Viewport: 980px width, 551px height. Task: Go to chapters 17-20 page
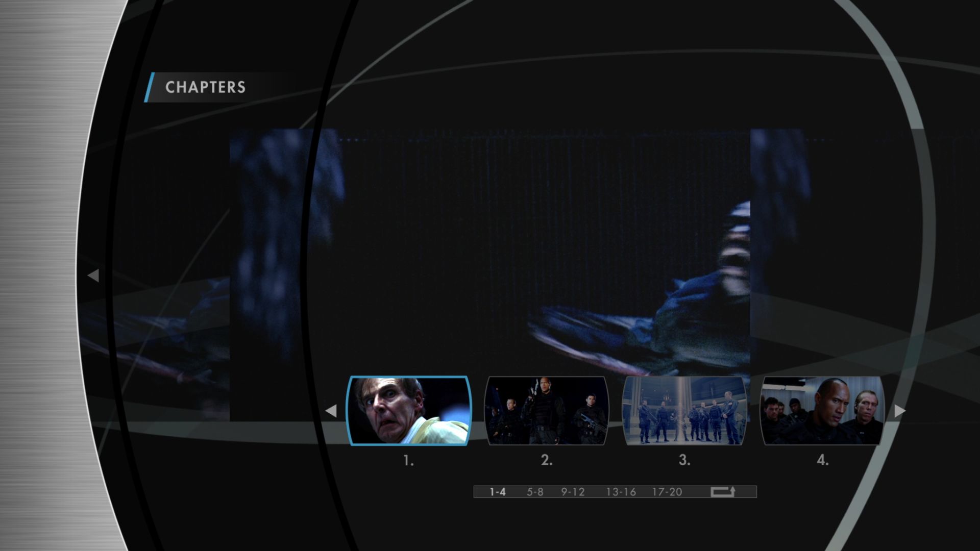pyautogui.click(x=667, y=492)
